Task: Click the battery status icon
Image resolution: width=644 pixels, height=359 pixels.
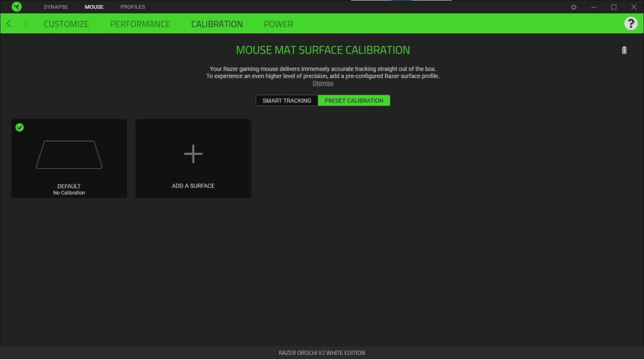Action: coord(624,50)
